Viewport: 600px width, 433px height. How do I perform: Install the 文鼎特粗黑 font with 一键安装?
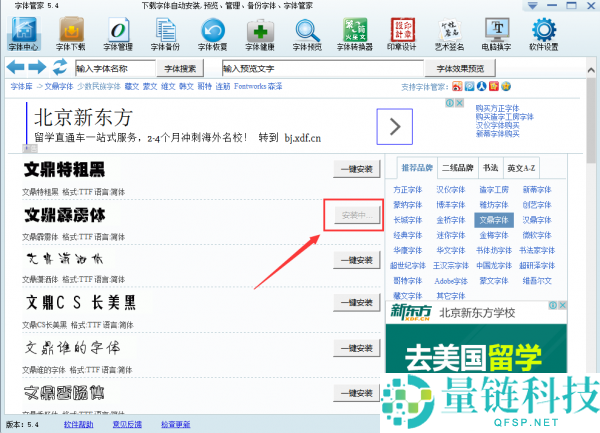[x=356, y=169]
